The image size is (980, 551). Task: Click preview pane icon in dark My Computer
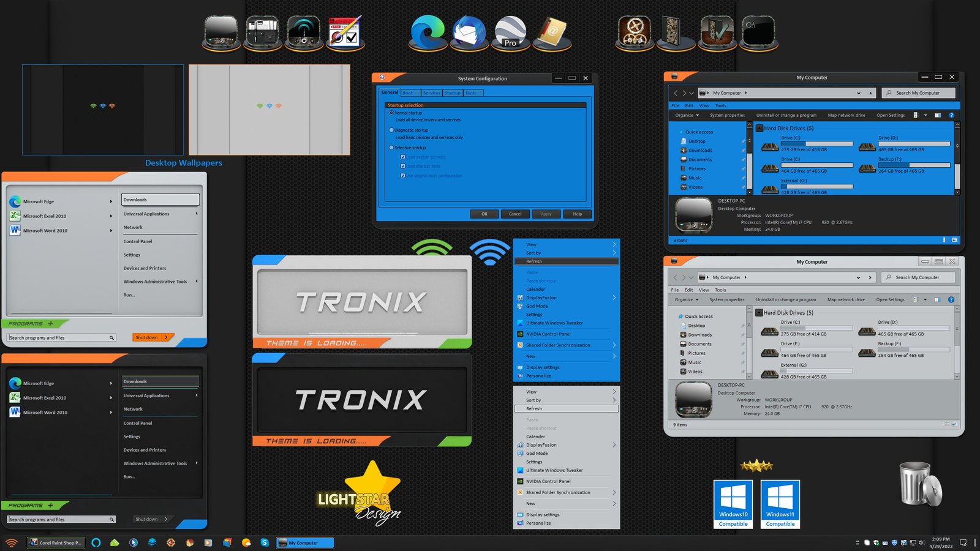coord(938,115)
